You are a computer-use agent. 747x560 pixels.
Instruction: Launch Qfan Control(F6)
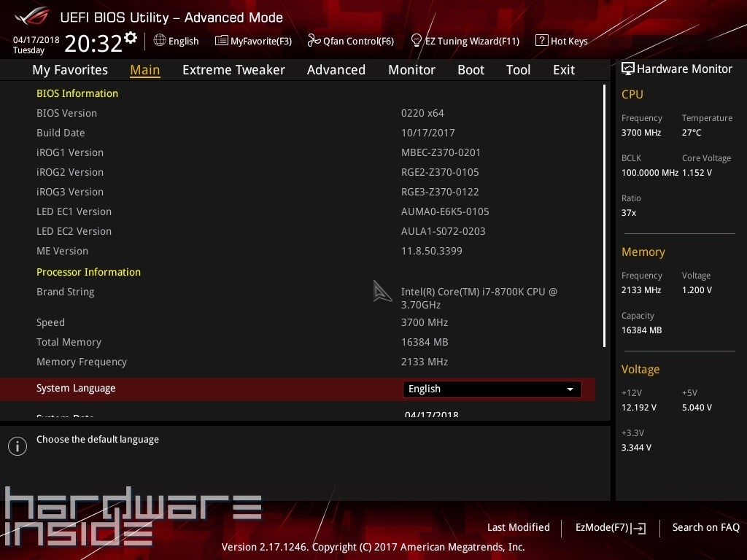[x=351, y=41]
